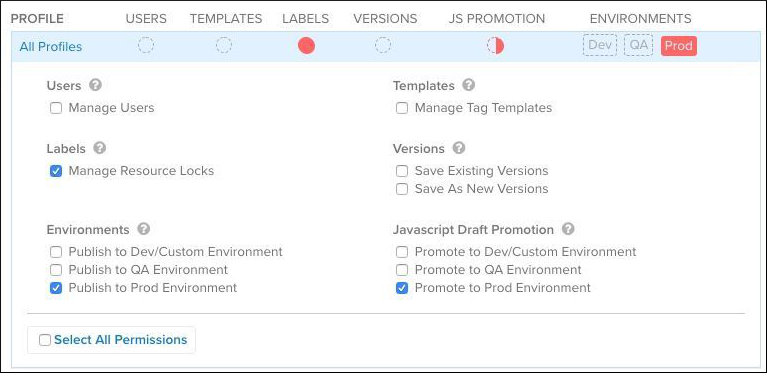Enable the Manage Users checkbox
The image size is (767, 373).
tap(56, 108)
